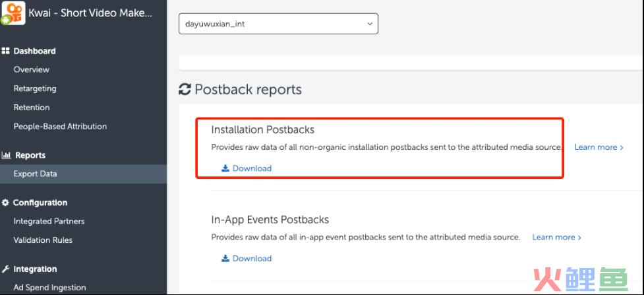Click the Kwai app logo icon
This screenshot has width=644, height=295.
13,13
